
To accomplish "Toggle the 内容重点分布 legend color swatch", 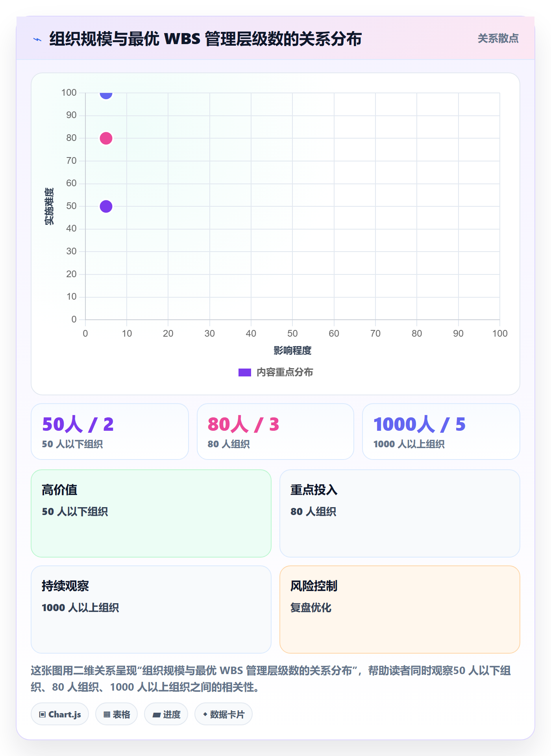I will pyautogui.click(x=245, y=372).
